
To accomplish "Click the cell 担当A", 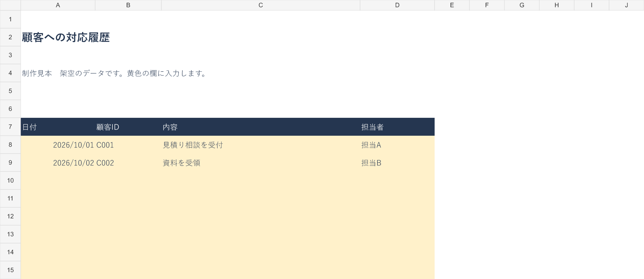I will 397,145.
